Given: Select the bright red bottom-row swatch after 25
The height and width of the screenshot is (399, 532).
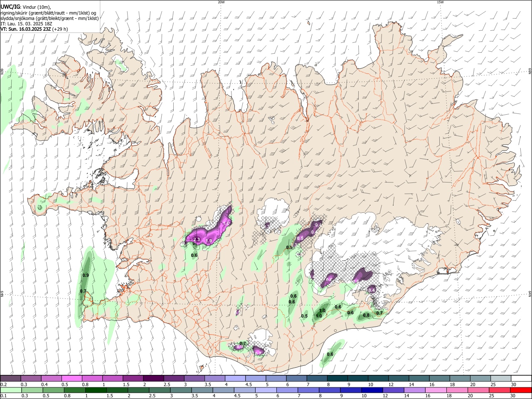Looking at the screenshot, I should (x=521, y=390).
